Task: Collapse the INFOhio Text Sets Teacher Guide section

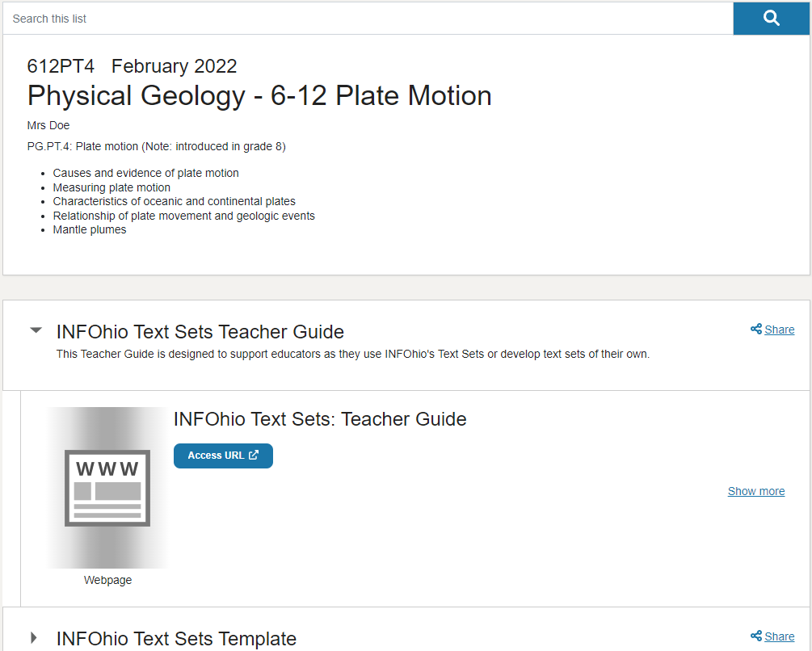Action: 36,330
